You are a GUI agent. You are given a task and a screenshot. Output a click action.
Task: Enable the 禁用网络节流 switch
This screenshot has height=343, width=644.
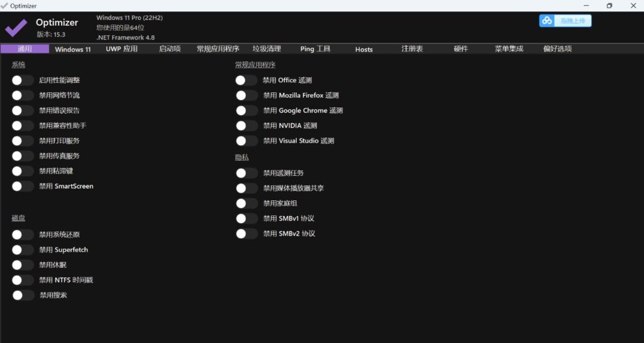(x=23, y=95)
